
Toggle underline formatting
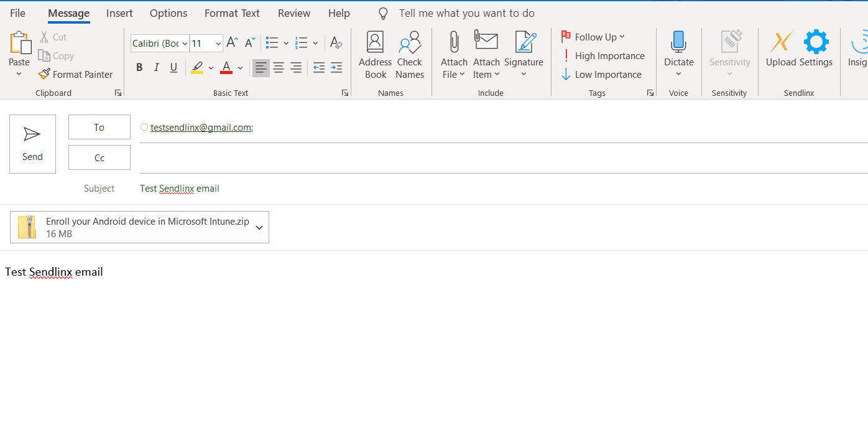[x=174, y=68]
